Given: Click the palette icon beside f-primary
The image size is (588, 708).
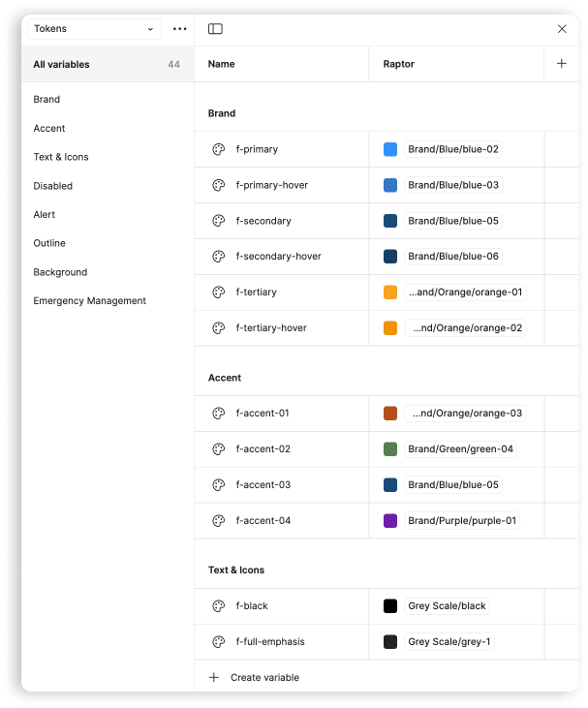Looking at the screenshot, I should 218,149.
